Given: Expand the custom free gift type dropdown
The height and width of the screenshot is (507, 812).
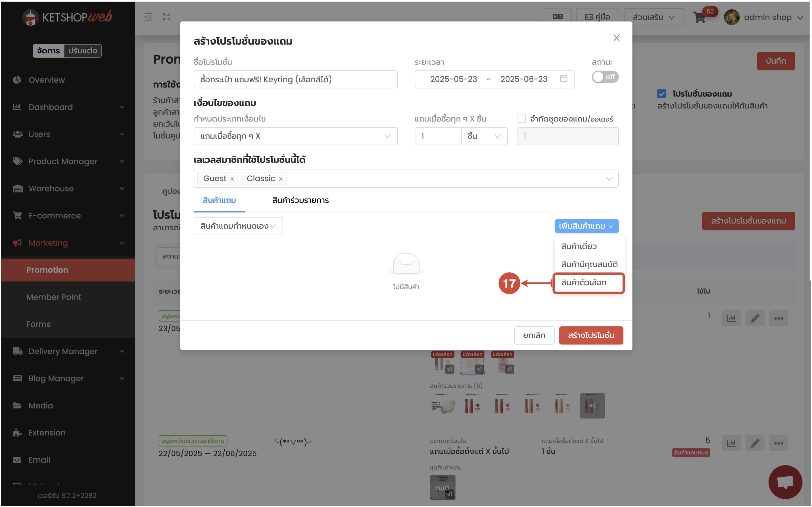Looking at the screenshot, I should 238,226.
